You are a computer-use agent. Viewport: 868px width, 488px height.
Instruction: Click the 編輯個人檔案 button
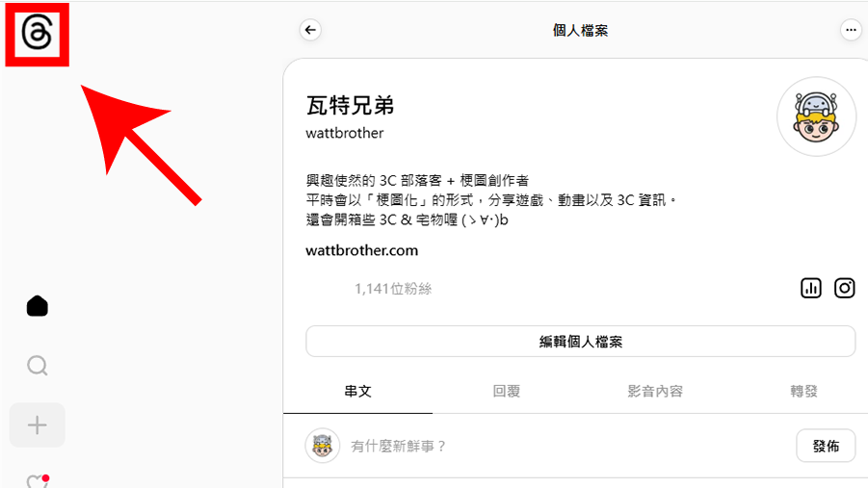[580, 342]
